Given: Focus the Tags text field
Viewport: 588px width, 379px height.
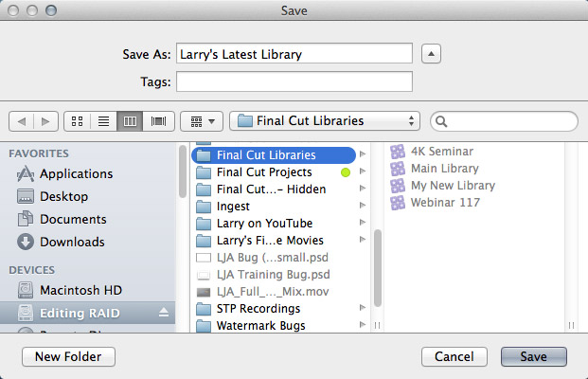Looking at the screenshot, I should [294, 81].
